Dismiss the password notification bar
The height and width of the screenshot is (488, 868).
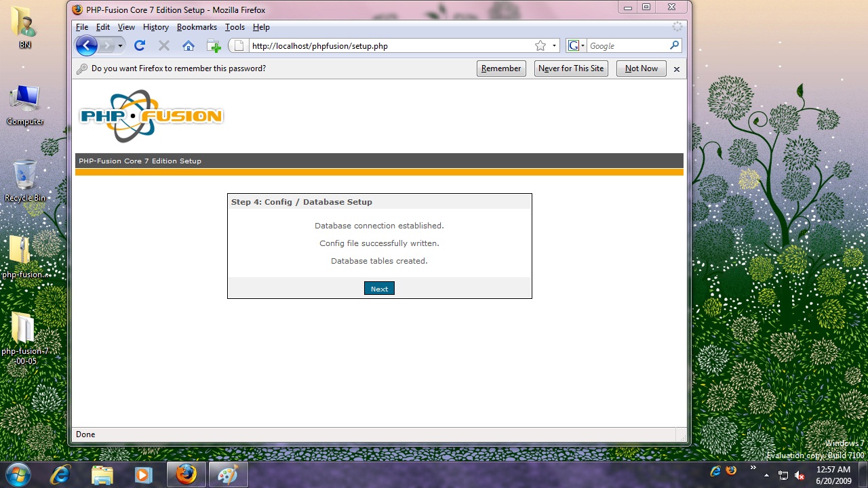tap(676, 69)
